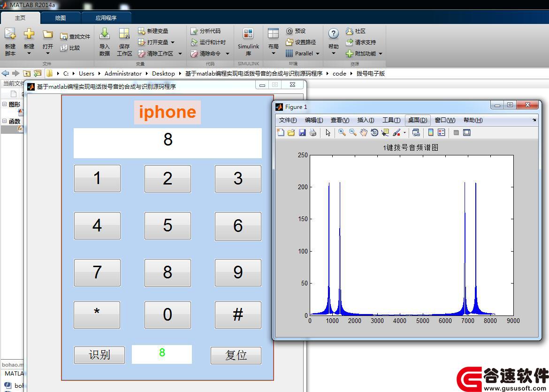Viewport: 549px width, 392px height.
Task: Open Edit (编辑) menu in Figure 1
Action: click(314, 120)
